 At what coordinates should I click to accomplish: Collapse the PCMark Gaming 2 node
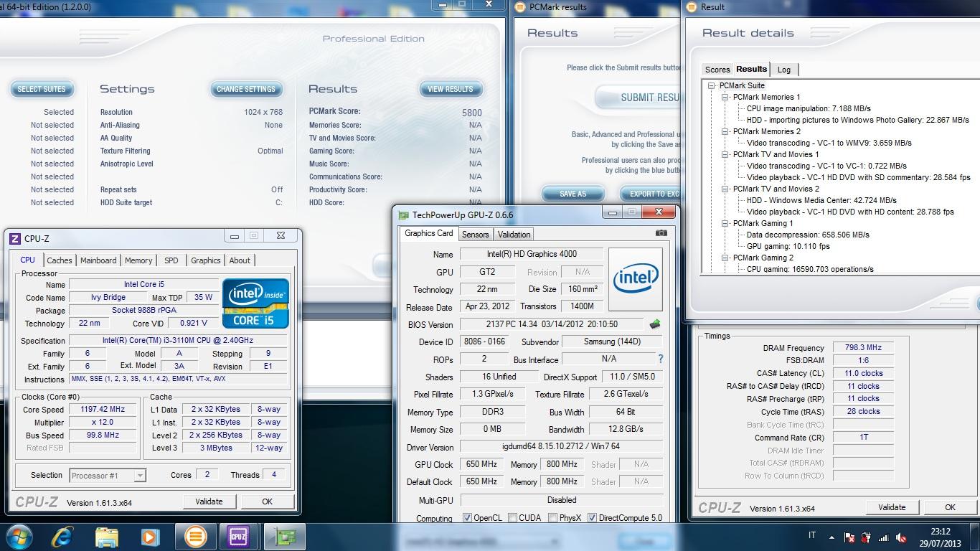click(x=725, y=258)
